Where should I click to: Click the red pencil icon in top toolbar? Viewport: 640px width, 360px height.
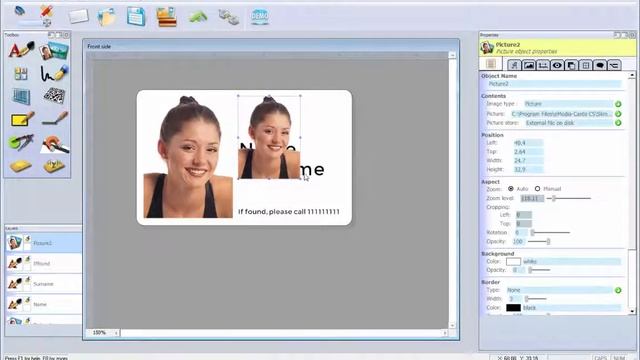(x=47, y=11)
